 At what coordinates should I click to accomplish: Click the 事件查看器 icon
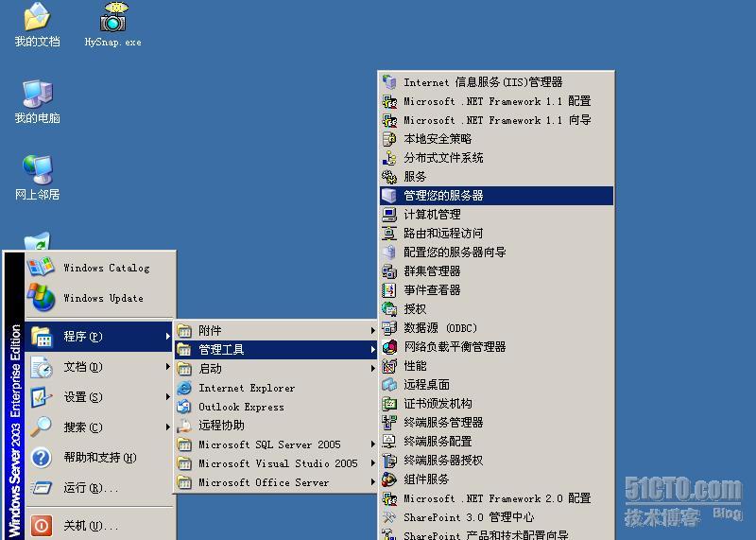(389, 290)
